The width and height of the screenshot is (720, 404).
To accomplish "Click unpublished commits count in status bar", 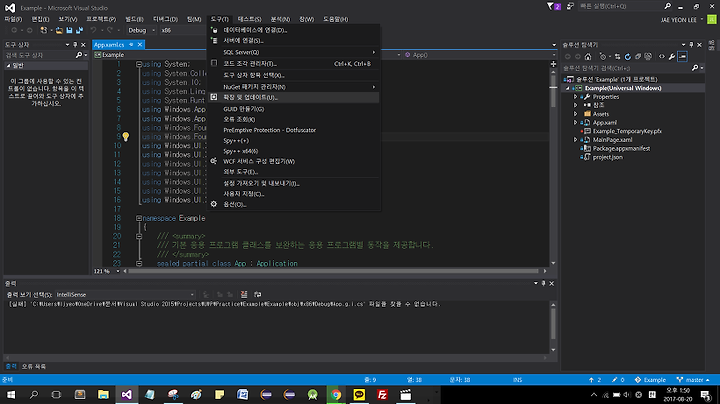I will [595, 380].
